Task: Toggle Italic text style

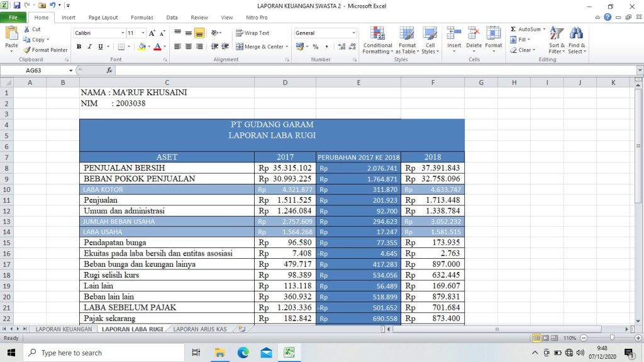Action: 89,47
